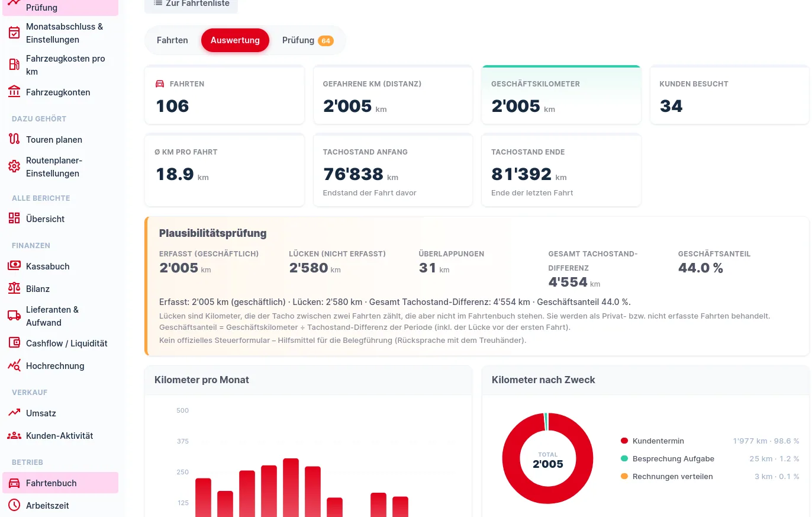Image resolution: width=812 pixels, height=517 pixels.
Task: Click the orange Rechnungen verteilen legend dot
Action: coord(624,476)
